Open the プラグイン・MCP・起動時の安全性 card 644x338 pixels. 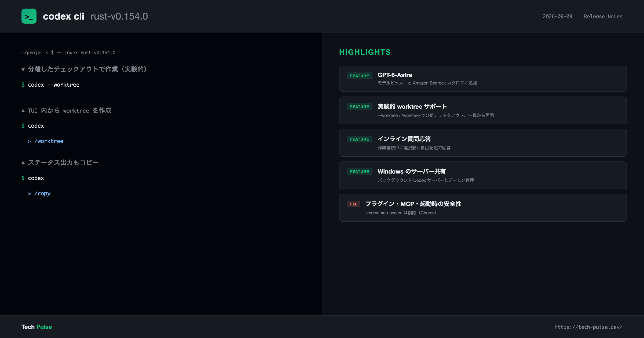pyautogui.click(x=483, y=208)
